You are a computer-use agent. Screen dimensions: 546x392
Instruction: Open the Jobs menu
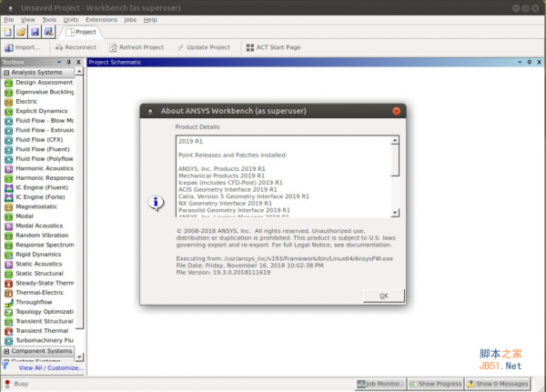130,20
